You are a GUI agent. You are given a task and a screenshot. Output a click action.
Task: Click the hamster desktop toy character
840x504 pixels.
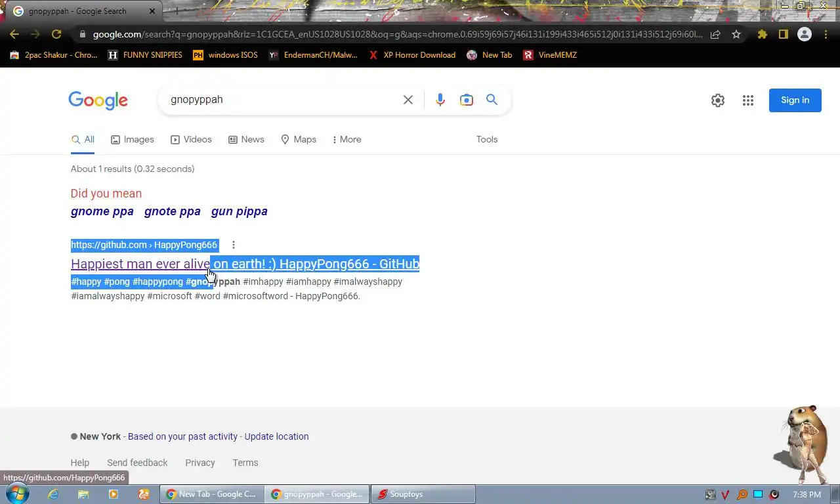[803, 444]
